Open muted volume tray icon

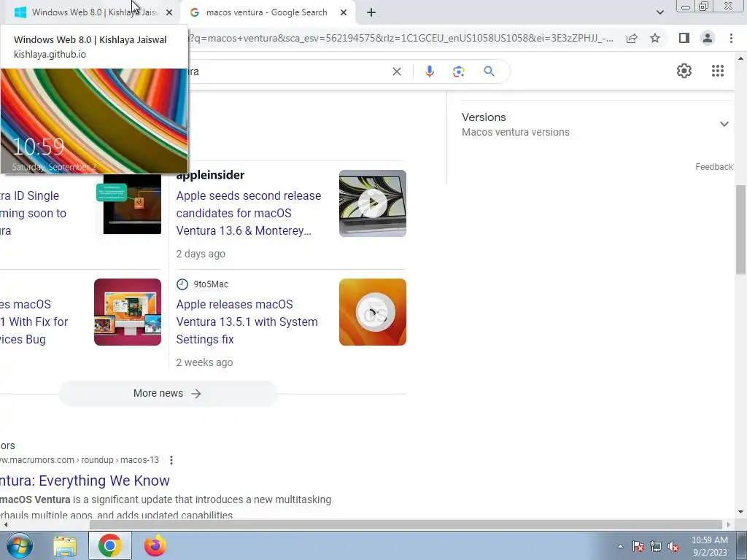coord(673,547)
